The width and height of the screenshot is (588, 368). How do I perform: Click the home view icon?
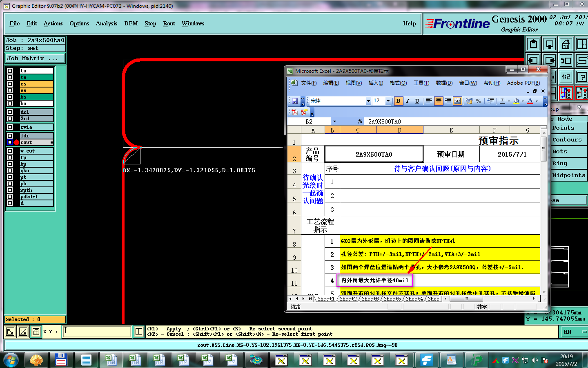(x=566, y=44)
